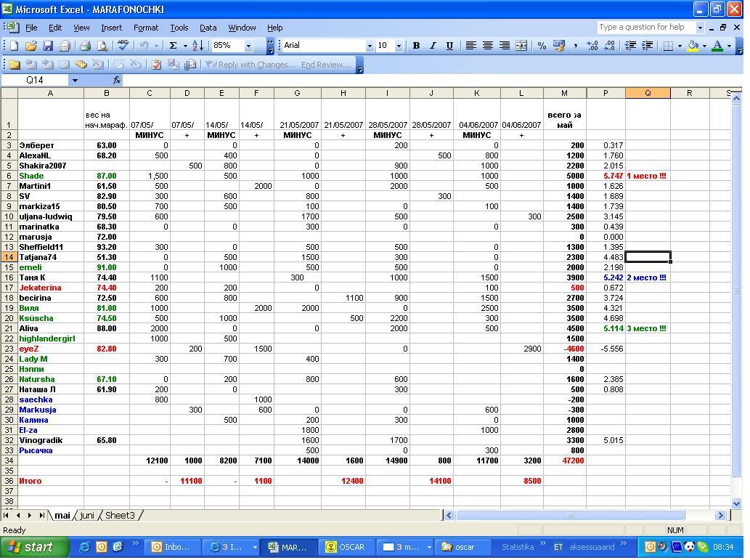
Task: Decrease decimal places
Action: (609, 46)
